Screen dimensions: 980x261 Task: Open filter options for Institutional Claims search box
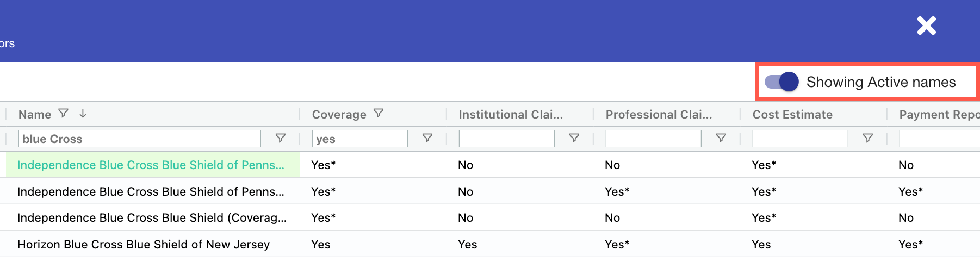574,138
